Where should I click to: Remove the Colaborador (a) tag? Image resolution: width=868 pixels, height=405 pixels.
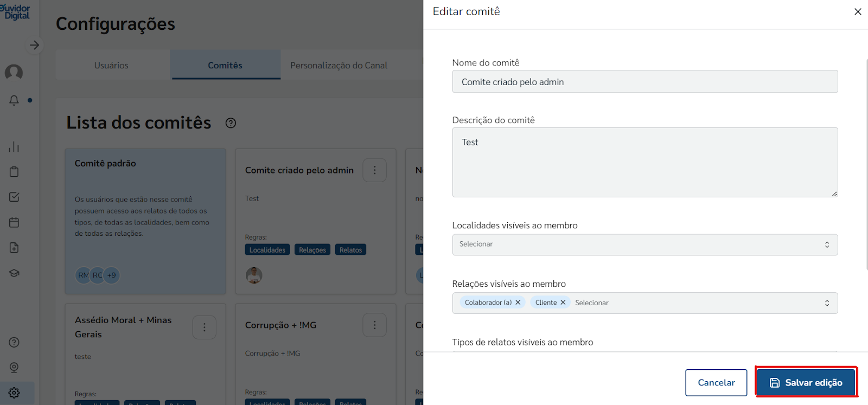coord(518,303)
